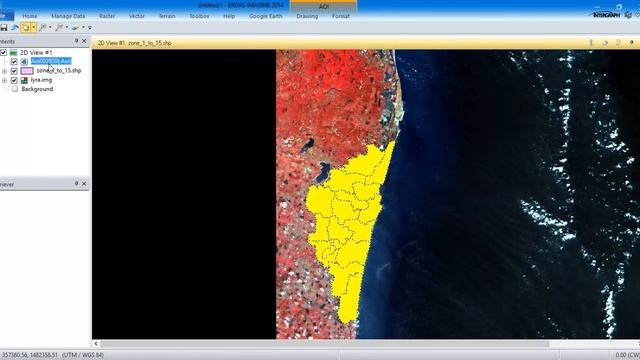Image resolution: width=640 pixels, height=360 pixels.
Task: Select the highlighted AOI layer name
Action: pyautogui.click(x=51, y=61)
